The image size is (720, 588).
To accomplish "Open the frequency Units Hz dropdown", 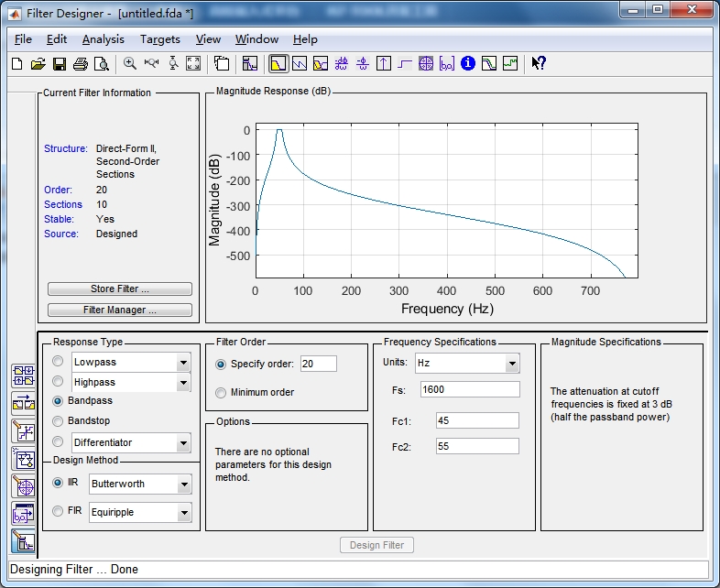I will [512, 364].
